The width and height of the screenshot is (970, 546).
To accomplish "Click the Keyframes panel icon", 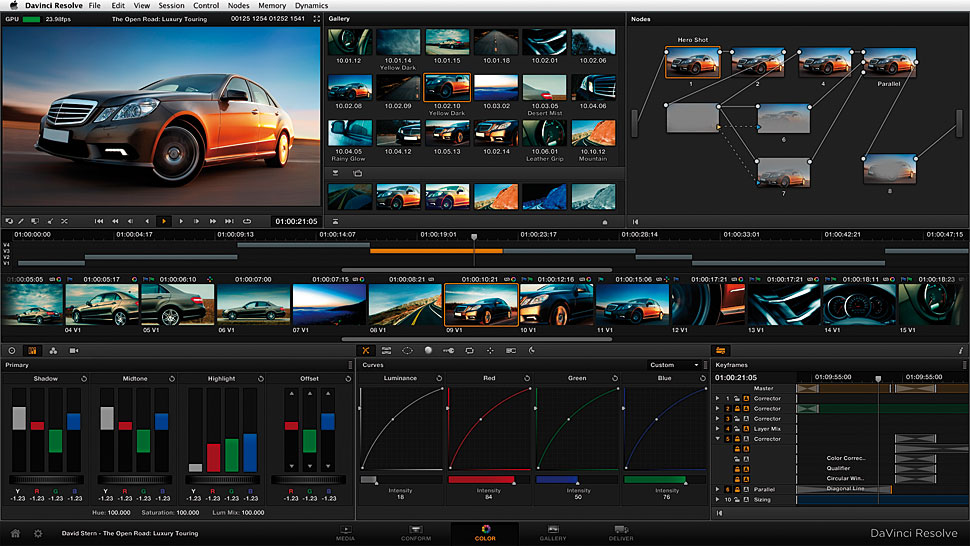I will tap(720, 351).
